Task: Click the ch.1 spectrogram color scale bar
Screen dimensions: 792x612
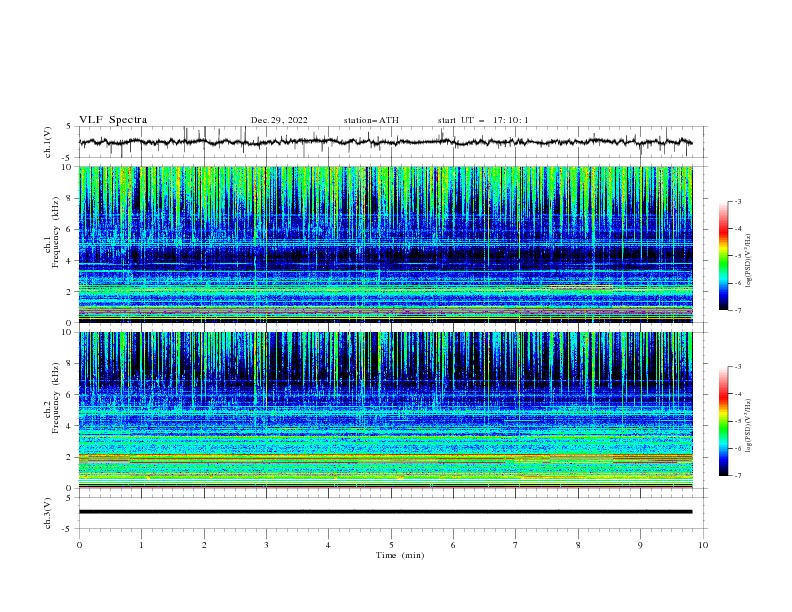Action: pyautogui.click(x=724, y=256)
